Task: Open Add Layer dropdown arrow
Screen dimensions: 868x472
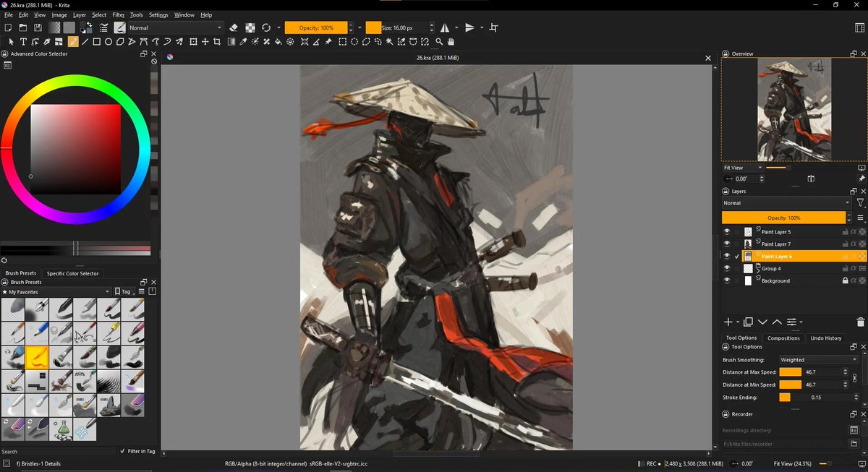Action: 738,322
